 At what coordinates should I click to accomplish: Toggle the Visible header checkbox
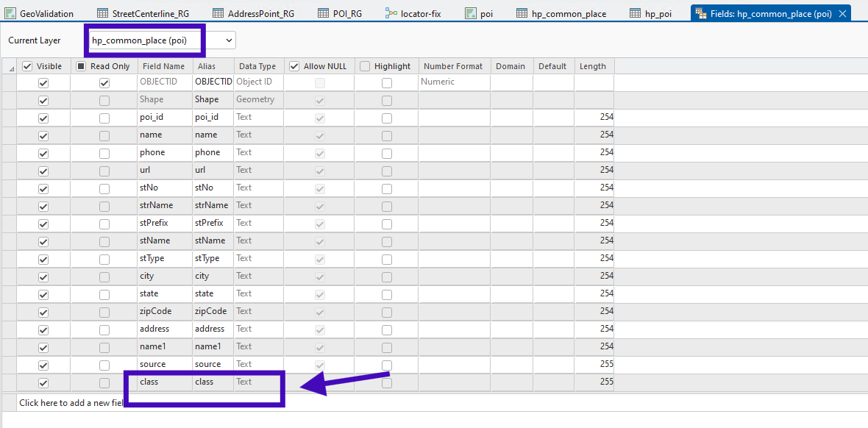[x=28, y=66]
